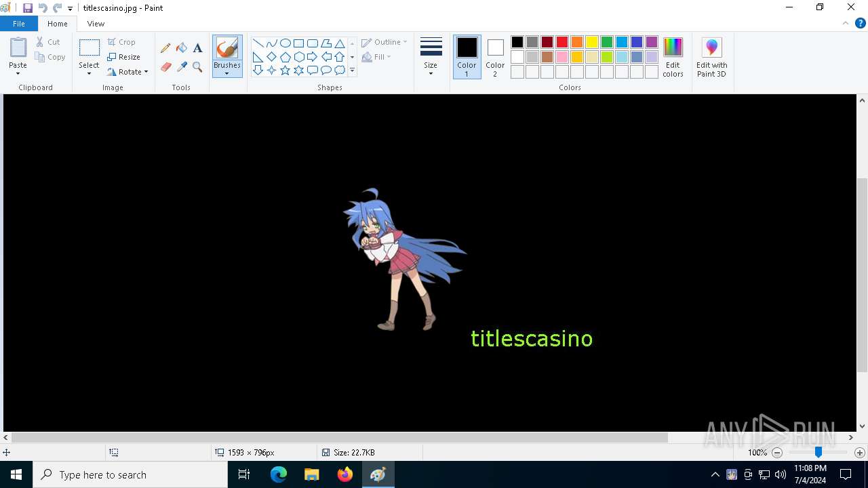The height and width of the screenshot is (488, 868).
Task: Choose the Line shape
Action: [258, 43]
